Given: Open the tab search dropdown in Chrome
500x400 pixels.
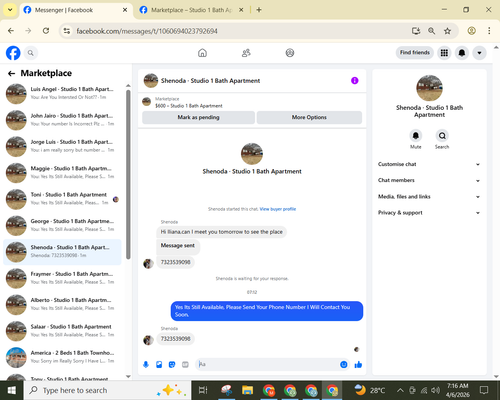Looking at the screenshot, I should (10, 10).
